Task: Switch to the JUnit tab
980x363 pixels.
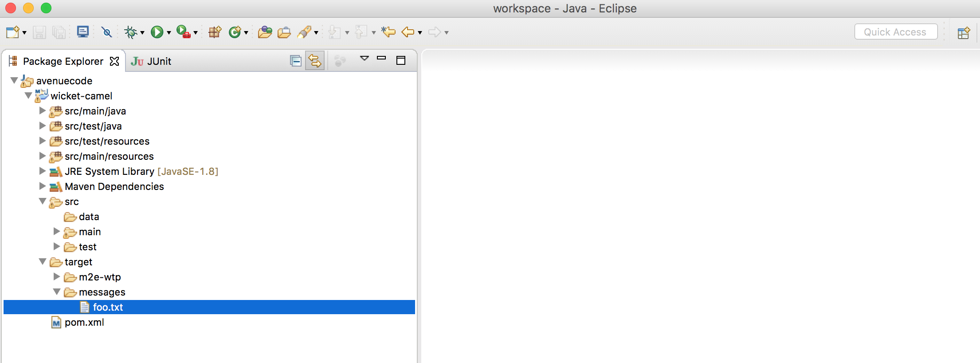Action: [x=151, y=61]
